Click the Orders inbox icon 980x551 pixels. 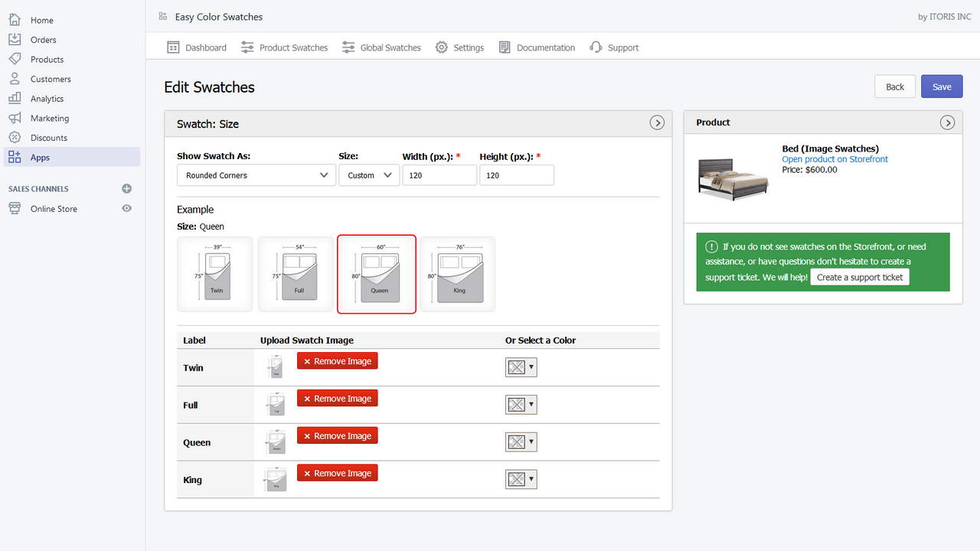point(15,40)
